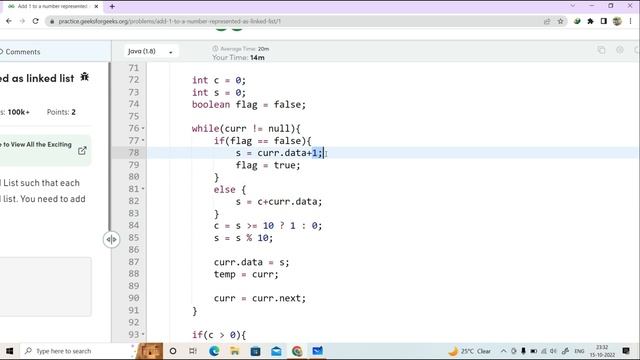Click 'curr.data = s;' code line
The height and width of the screenshot is (360, 640).
[251, 262]
